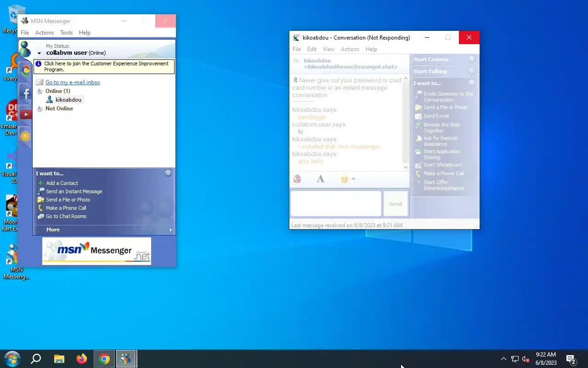Click the Add a Contact plus icon
588x368 pixels.
(x=40, y=183)
